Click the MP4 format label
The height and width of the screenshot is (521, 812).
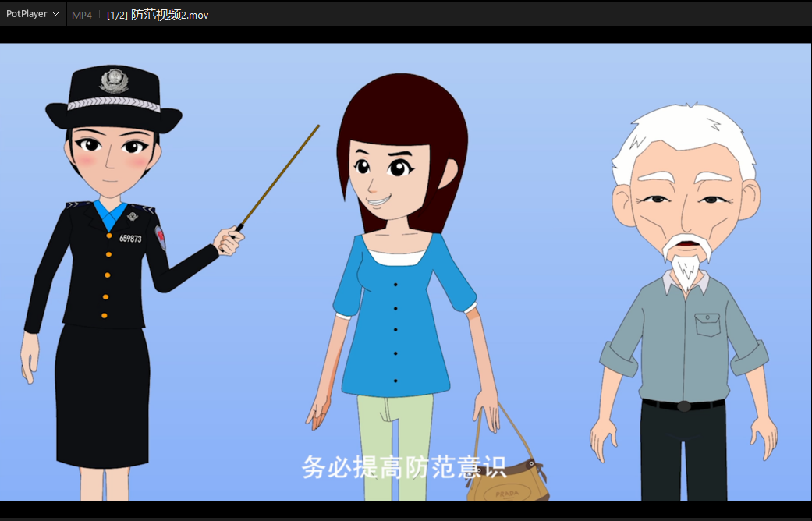[82, 15]
